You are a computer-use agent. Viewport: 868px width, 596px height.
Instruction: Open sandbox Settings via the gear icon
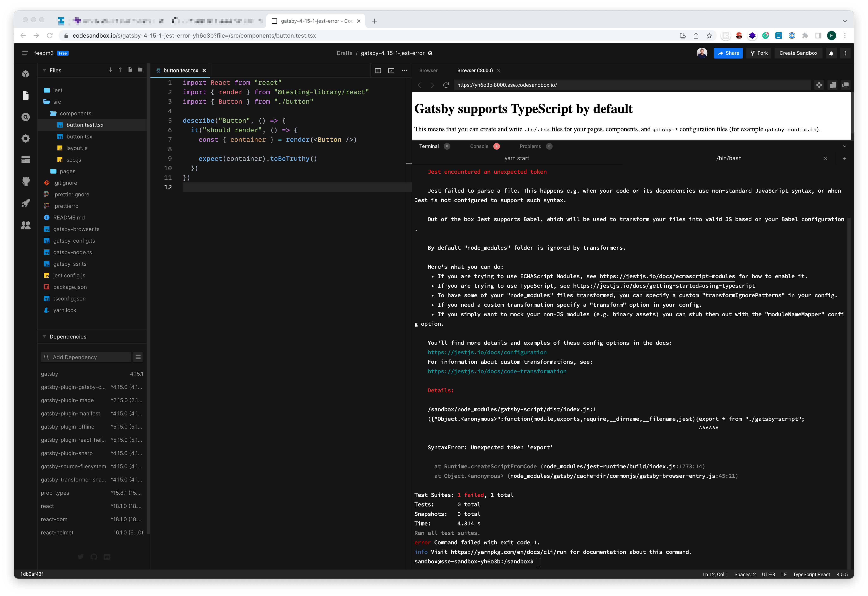(x=25, y=138)
